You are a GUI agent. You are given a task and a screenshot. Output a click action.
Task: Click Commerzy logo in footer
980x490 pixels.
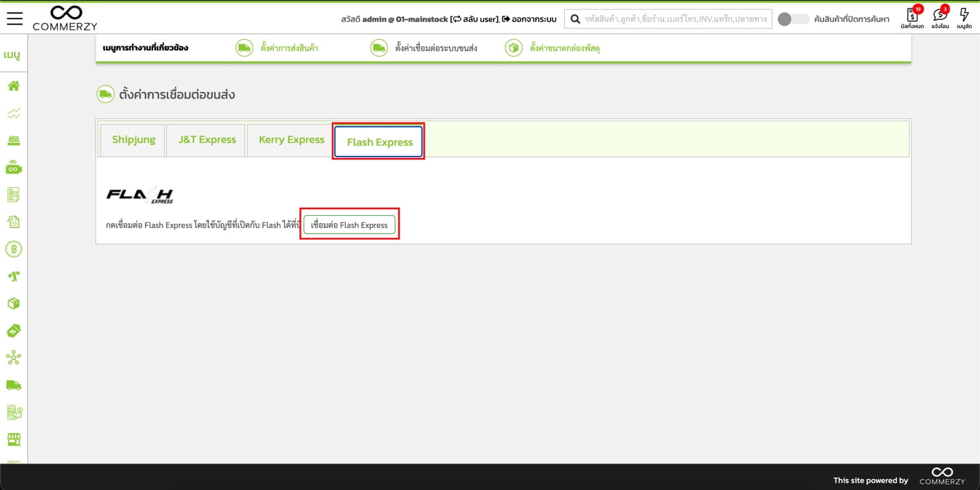[x=942, y=476]
